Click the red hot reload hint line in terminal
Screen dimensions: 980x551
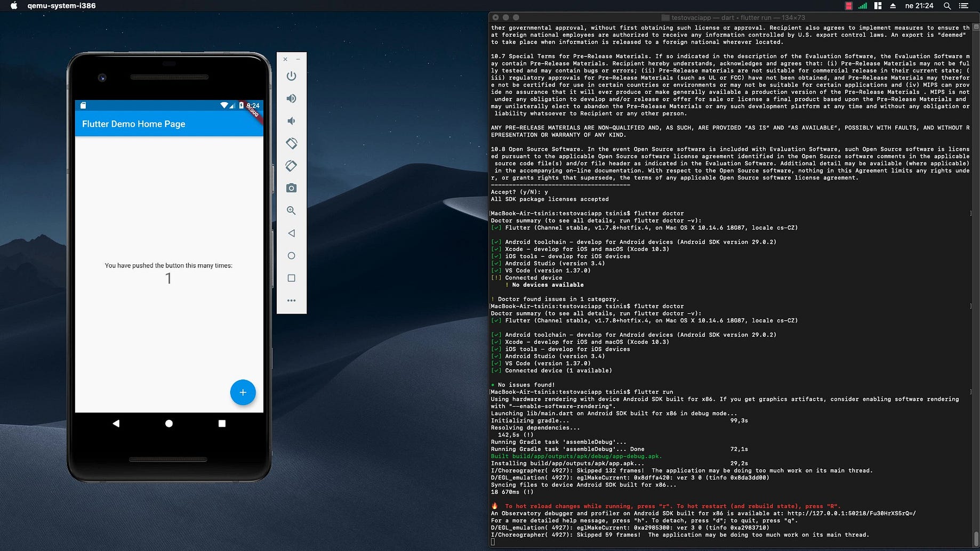665,506
